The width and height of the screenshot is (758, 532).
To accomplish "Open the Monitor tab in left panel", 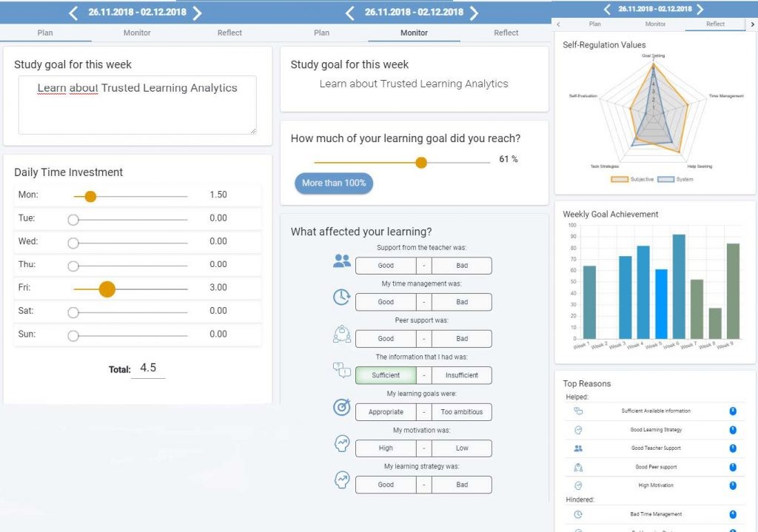I will point(137,33).
